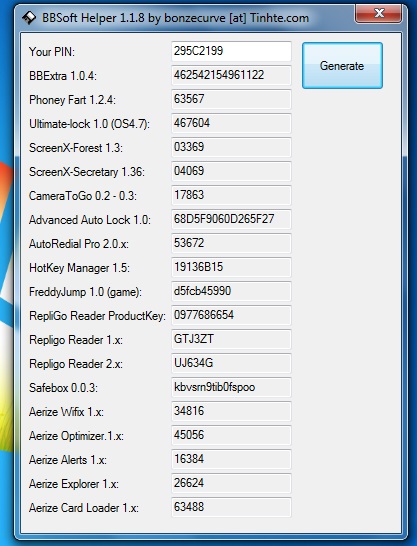The image size is (417, 546).
Task: Click the Repligo Reader 2.x code field
Action: [x=231, y=364]
